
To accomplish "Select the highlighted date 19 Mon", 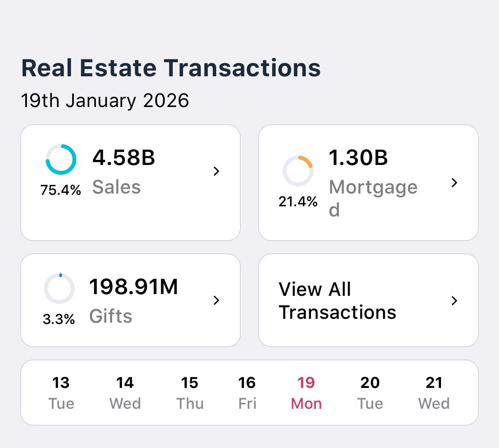I will point(306,392).
